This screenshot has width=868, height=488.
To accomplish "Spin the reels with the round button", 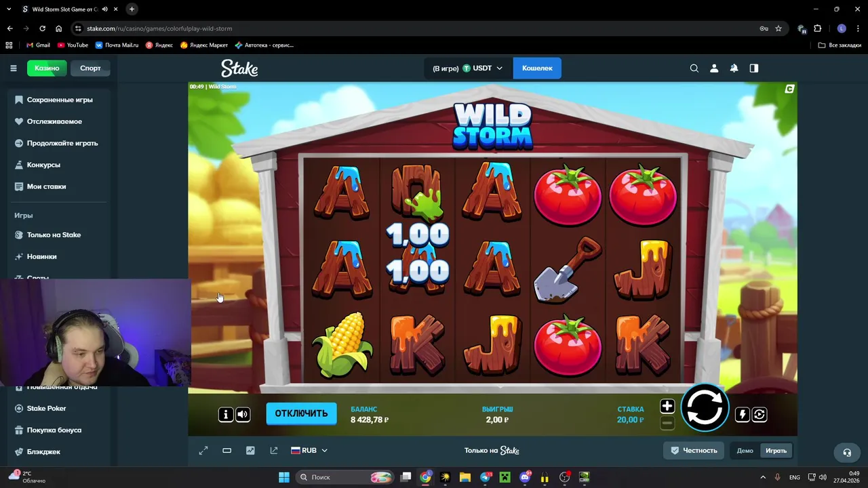I will tap(705, 408).
